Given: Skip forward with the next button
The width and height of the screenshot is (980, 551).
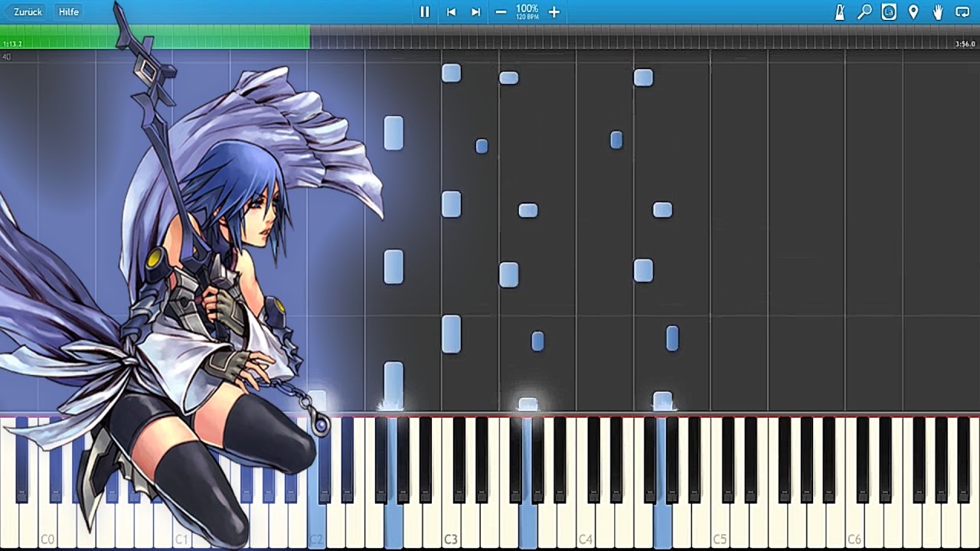Looking at the screenshot, I should coord(475,12).
